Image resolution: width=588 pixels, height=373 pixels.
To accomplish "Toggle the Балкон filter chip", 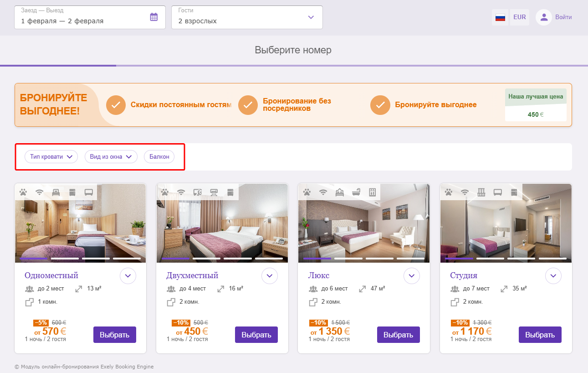I will pyautogui.click(x=159, y=157).
